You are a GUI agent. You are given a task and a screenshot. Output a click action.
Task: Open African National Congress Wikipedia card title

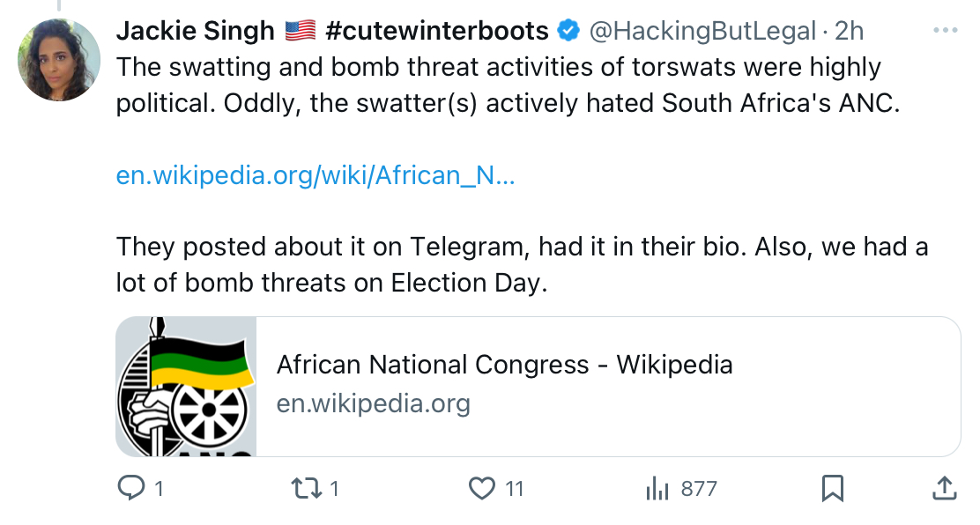504,365
